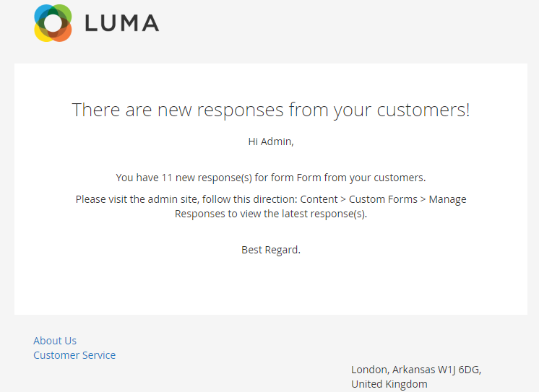Image resolution: width=539 pixels, height=392 pixels.
Task: Click the 'United Kingdom' text in footer
Action: 389,384
